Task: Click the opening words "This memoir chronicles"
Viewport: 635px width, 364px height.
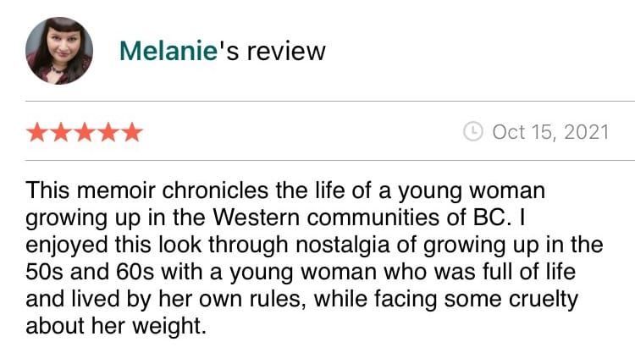Action: coord(147,190)
